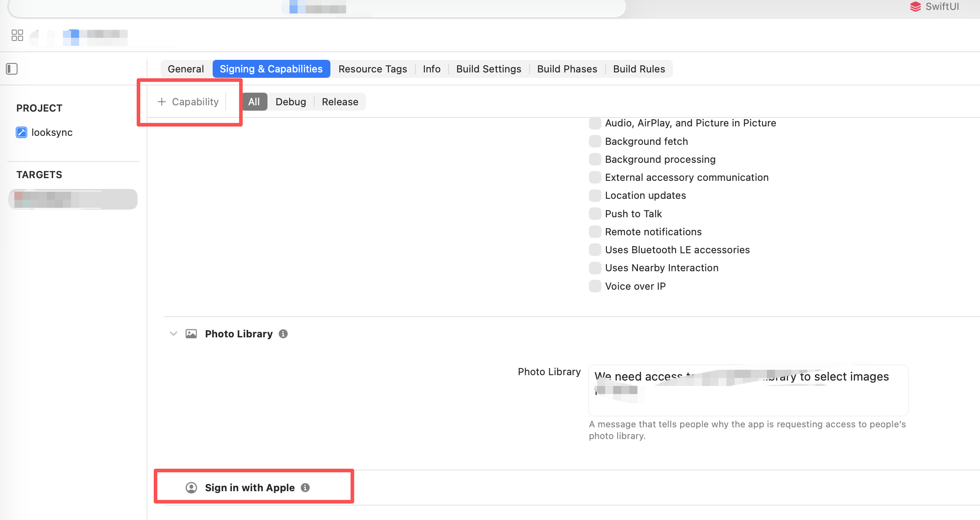
Task: Open the Build Phases tab
Action: [567, 69]
